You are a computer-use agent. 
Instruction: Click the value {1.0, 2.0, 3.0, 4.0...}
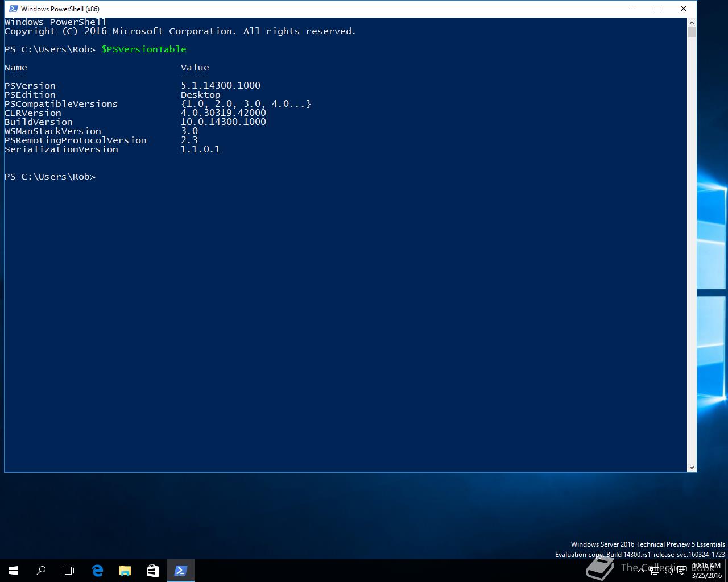(246, 104)
